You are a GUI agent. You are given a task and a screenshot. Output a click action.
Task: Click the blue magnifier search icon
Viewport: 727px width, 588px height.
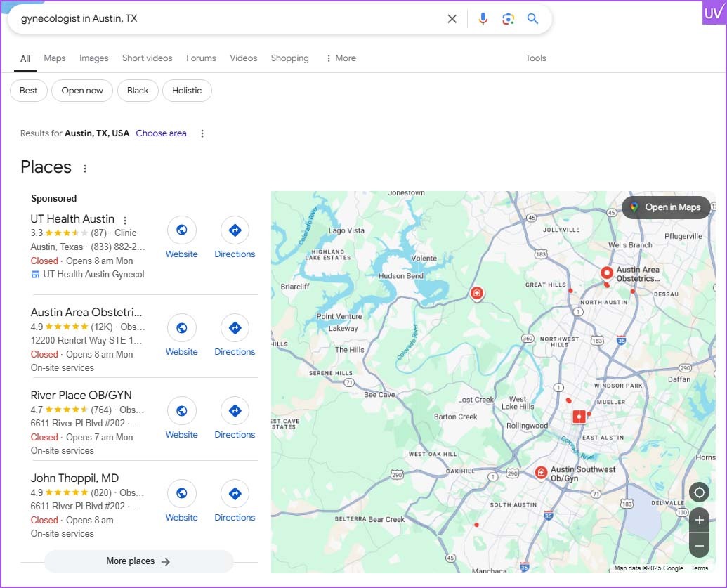[x=532, y=18]
